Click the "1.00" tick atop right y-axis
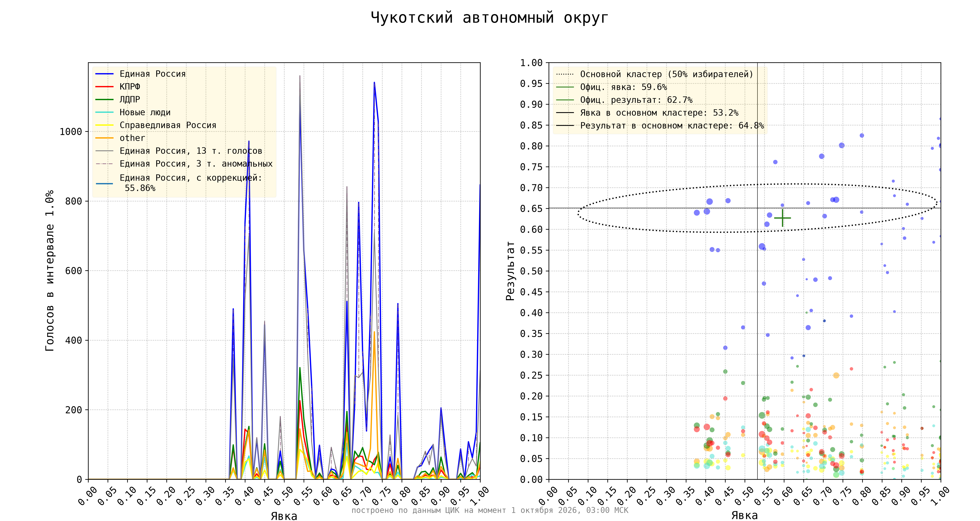The image size is (980, 521). pos(531,63)
